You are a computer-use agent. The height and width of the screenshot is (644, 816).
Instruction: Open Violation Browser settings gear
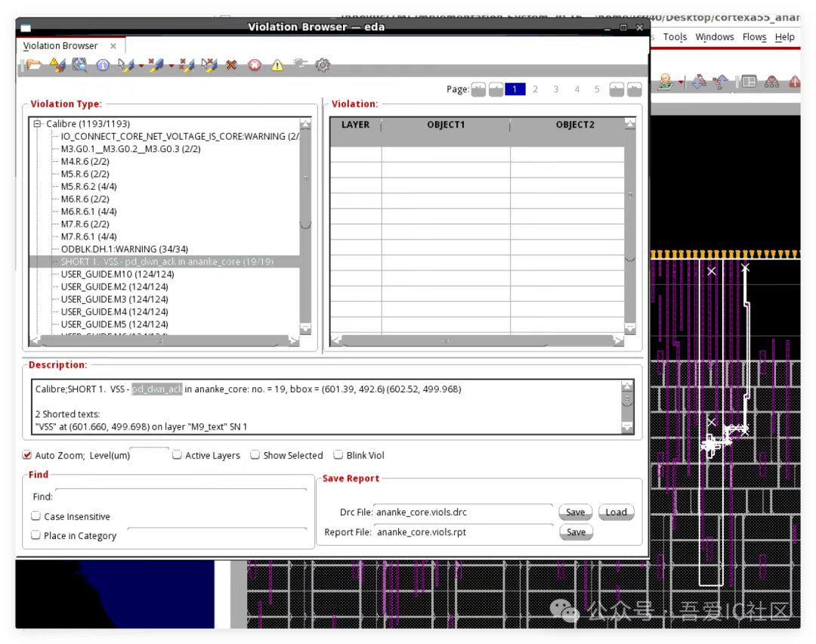(323, 65)
